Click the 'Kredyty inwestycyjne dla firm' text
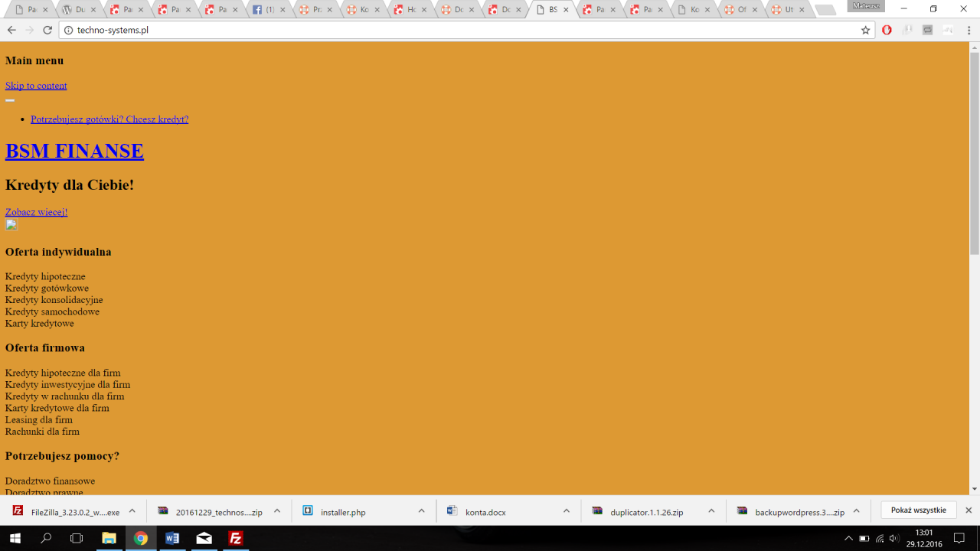This screenshot has width=980, height=551. pyautogui.click(x=67, y=385)
